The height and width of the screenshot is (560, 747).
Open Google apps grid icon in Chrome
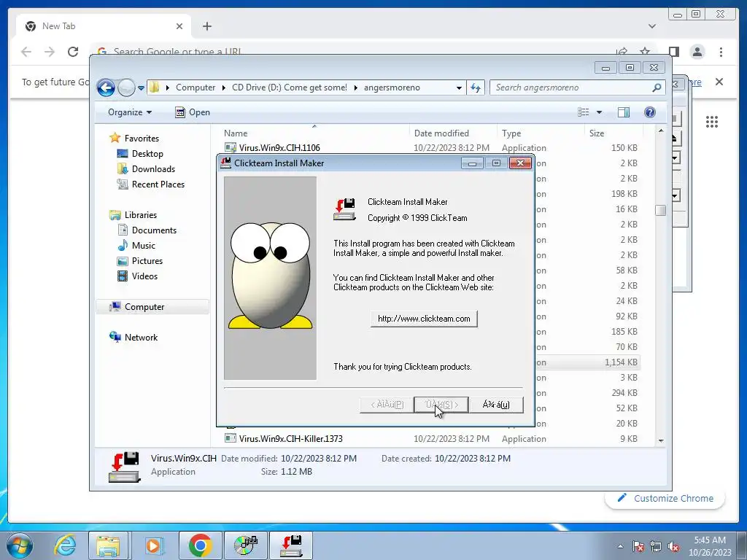coord(712,122)
